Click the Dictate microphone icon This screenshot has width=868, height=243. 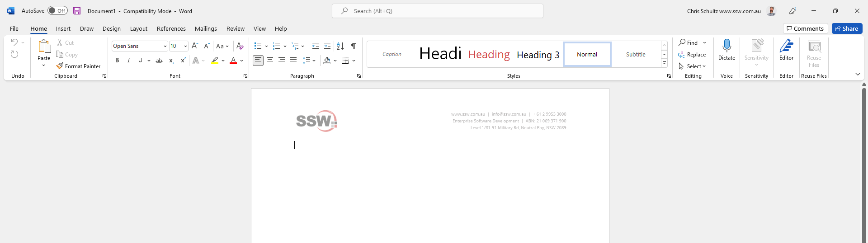726,46
